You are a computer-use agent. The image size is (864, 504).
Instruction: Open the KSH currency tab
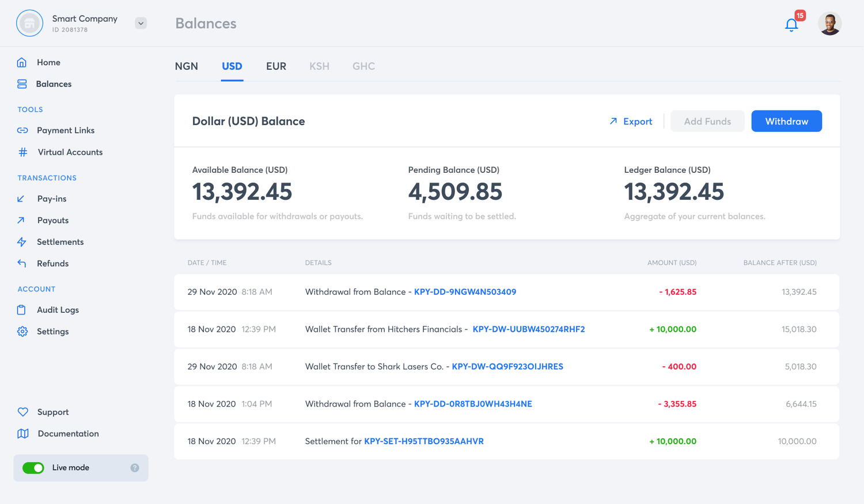tap(319, 66)
